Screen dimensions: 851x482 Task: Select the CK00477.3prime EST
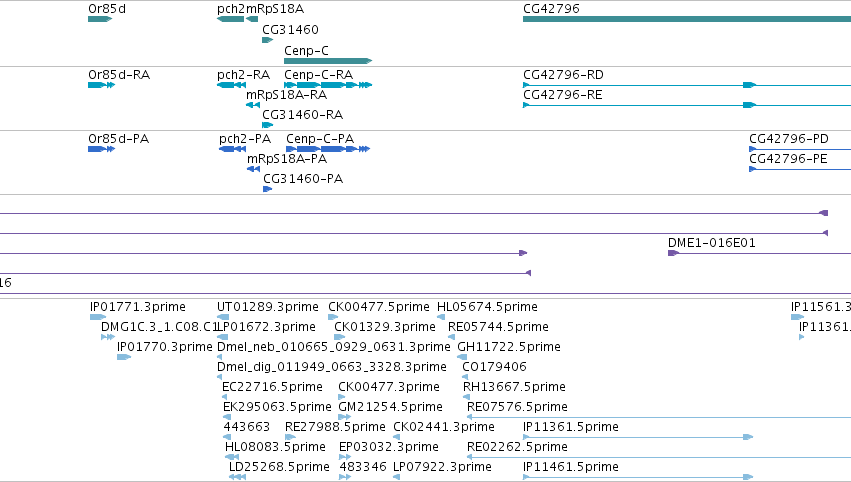[x=341, y=397]
